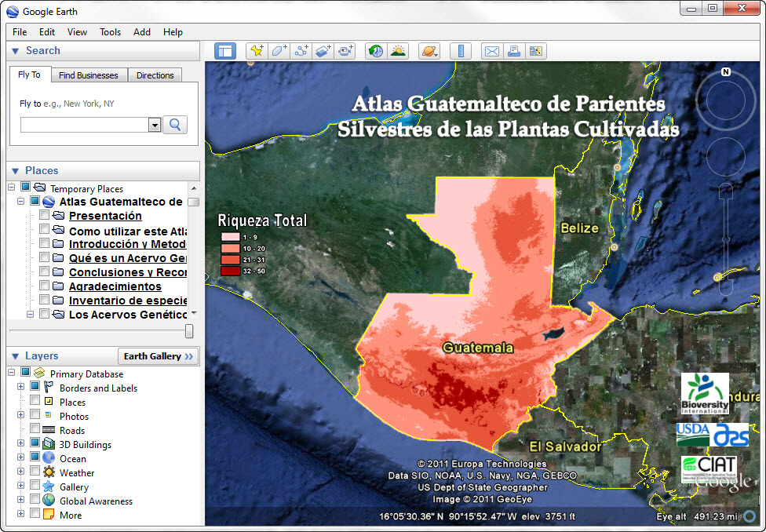Click the Places opacity slider handle
The image size is (766, 532).
pyautogui.click(x=189, y=331)
